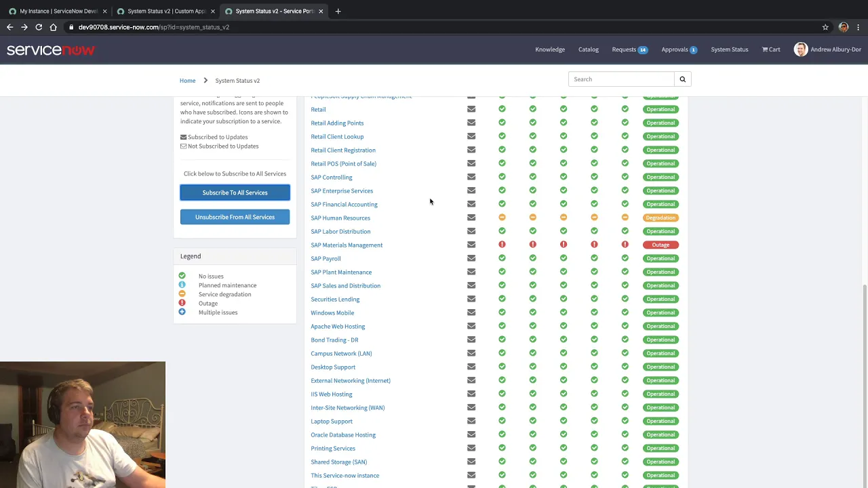Screen dimensions: 868x488
Task: Click the Subscribed to Updates indicator
Action: tap(183, 137)
